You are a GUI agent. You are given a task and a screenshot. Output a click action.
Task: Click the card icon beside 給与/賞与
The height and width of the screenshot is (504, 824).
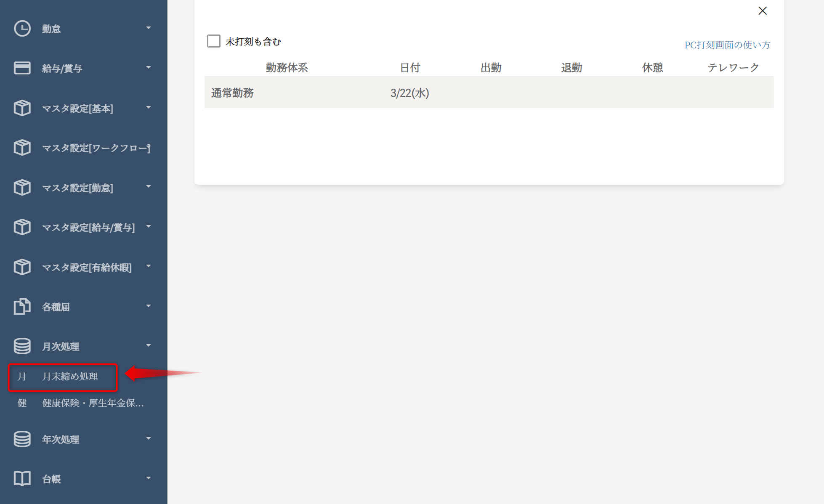(x=22, y=68)
